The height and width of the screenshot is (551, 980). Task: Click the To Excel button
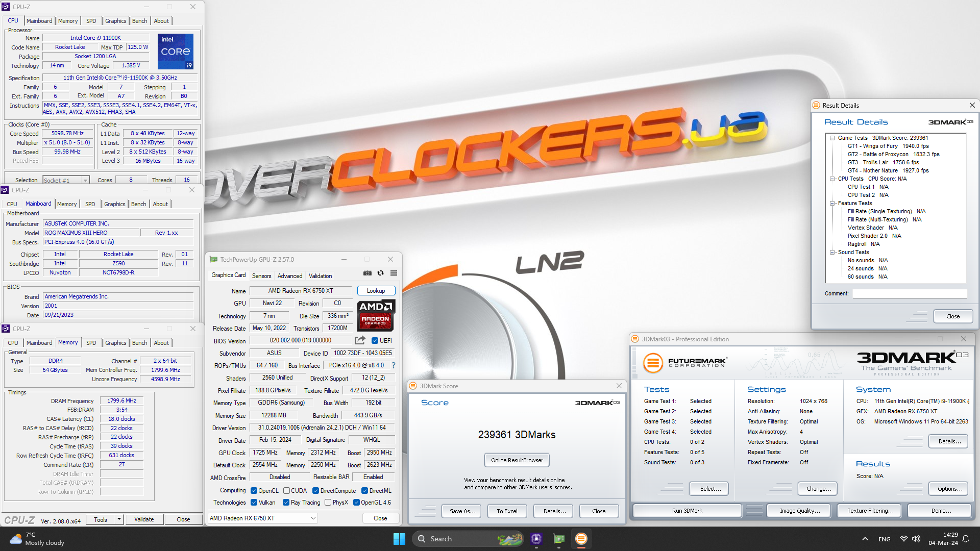point(507,511)
